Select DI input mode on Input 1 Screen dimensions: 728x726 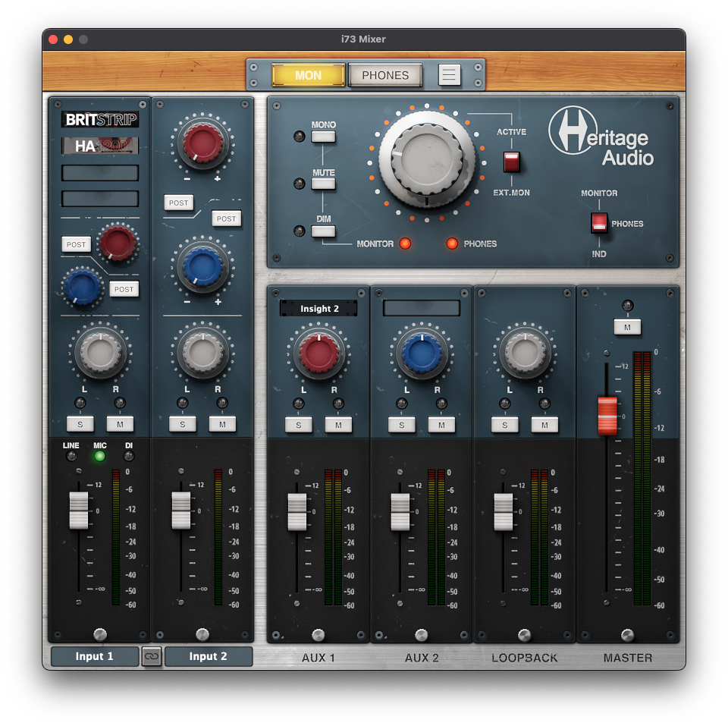129,456
